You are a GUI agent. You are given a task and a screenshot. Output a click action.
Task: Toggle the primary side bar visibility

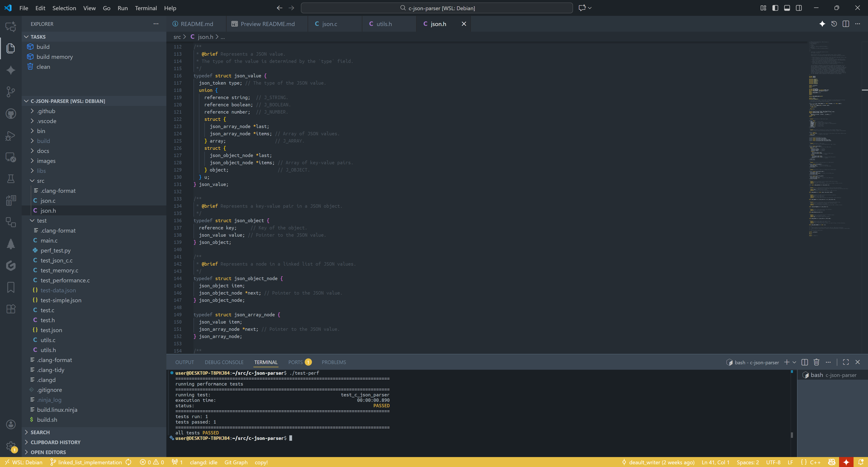click(775, 8)
